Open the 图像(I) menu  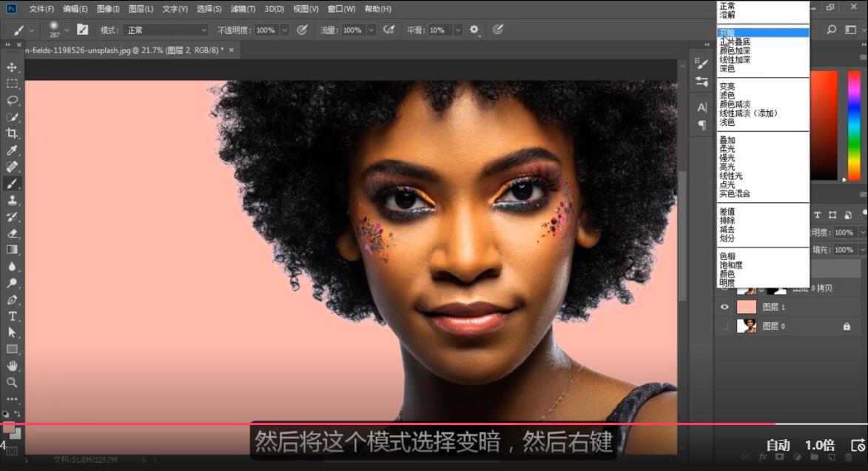108,9
